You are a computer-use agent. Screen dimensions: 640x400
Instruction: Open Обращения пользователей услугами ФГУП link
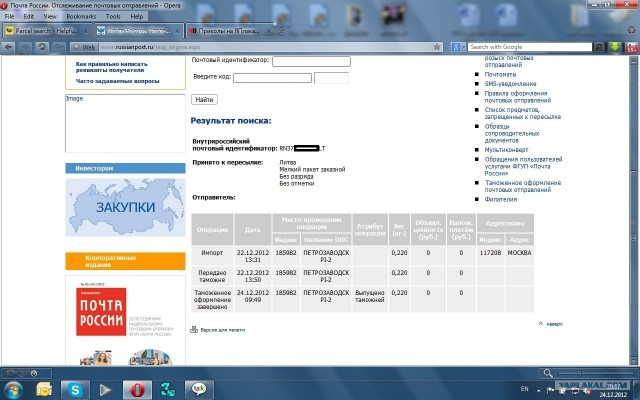click(x=523, y=166)
